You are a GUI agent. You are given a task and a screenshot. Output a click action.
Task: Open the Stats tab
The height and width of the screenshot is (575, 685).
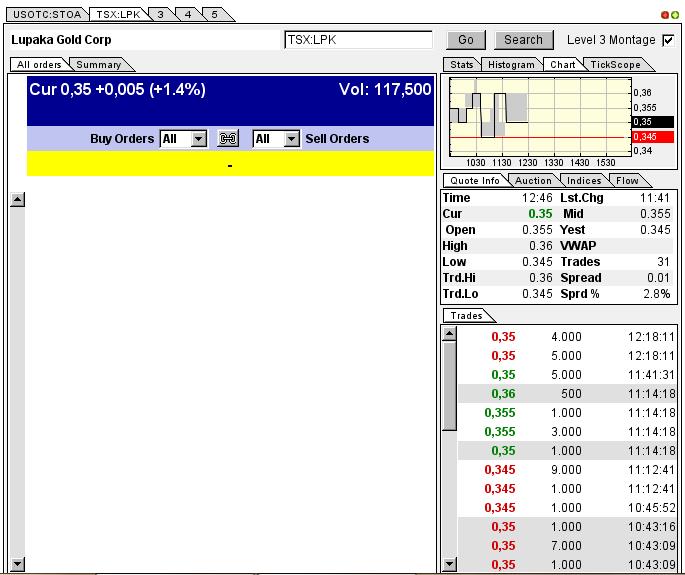[461, 65]
